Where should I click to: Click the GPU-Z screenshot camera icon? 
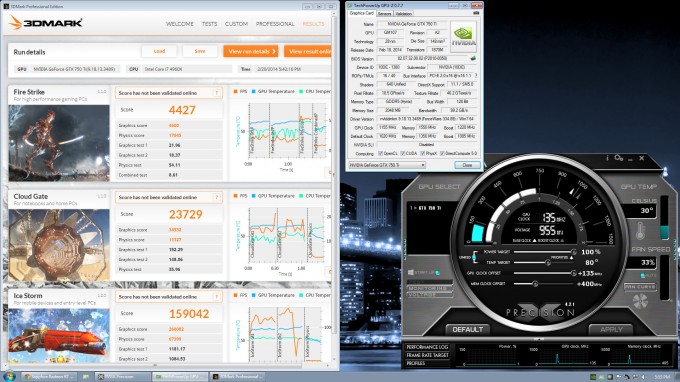coord(476,13)
